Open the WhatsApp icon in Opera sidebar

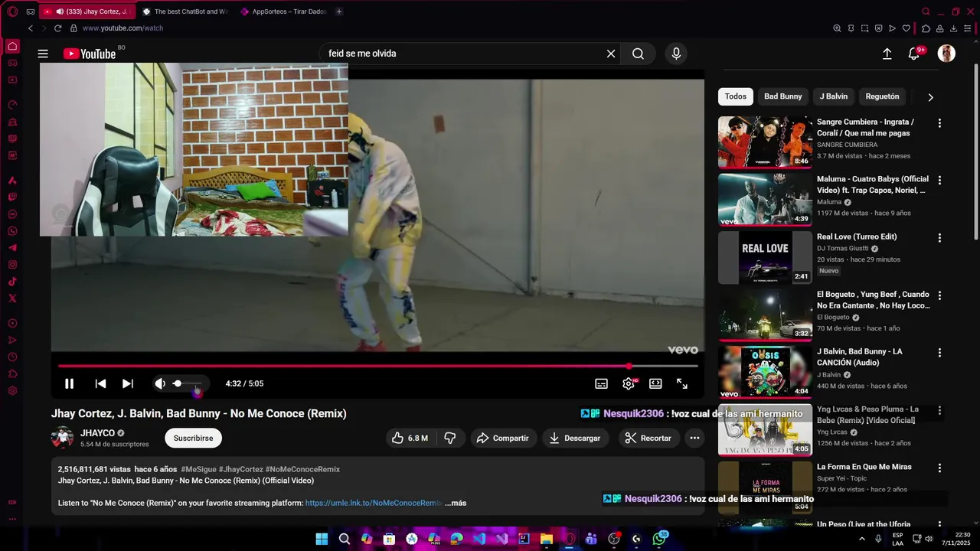(x=12, y=231)
